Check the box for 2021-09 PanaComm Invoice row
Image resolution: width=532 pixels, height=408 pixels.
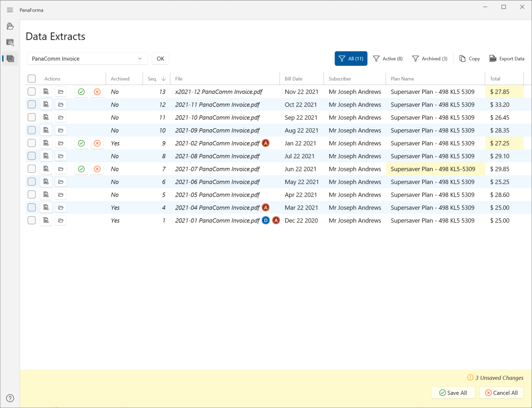[x=32, y=130]
